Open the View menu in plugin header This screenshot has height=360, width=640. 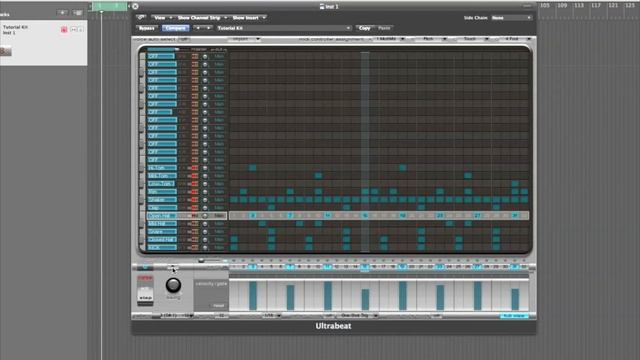pos(162,18)
